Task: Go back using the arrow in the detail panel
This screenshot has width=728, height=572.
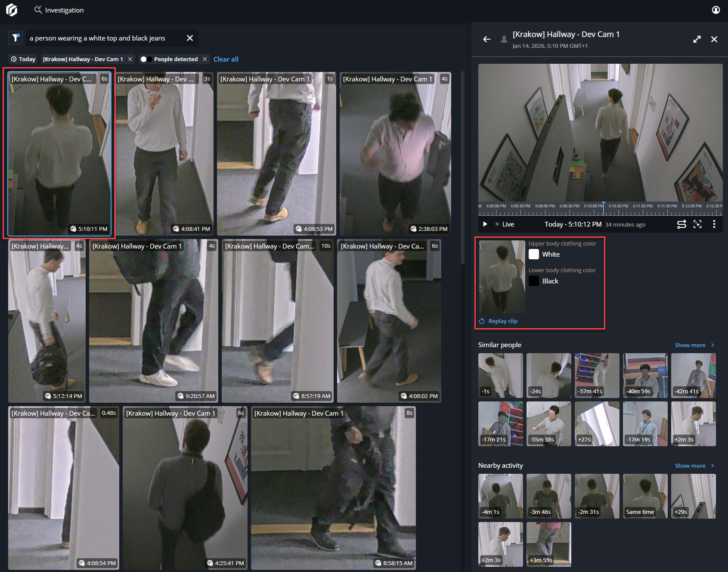Action: pos(486,39)
